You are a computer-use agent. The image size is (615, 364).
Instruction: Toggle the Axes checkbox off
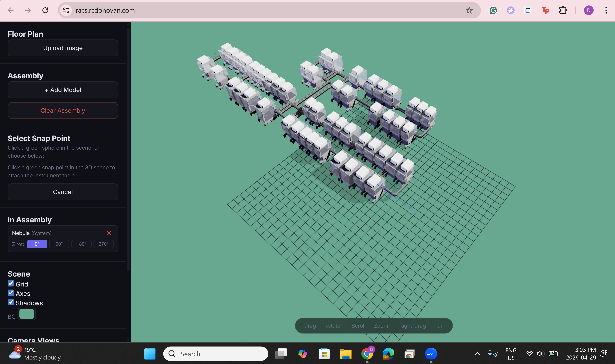[11, 293]
